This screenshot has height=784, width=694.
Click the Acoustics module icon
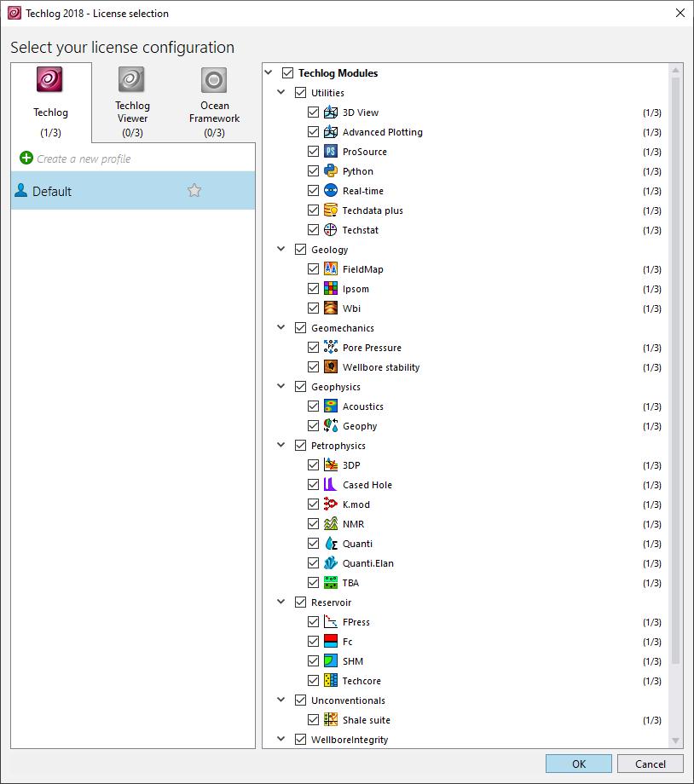click(x=330, y=406)
